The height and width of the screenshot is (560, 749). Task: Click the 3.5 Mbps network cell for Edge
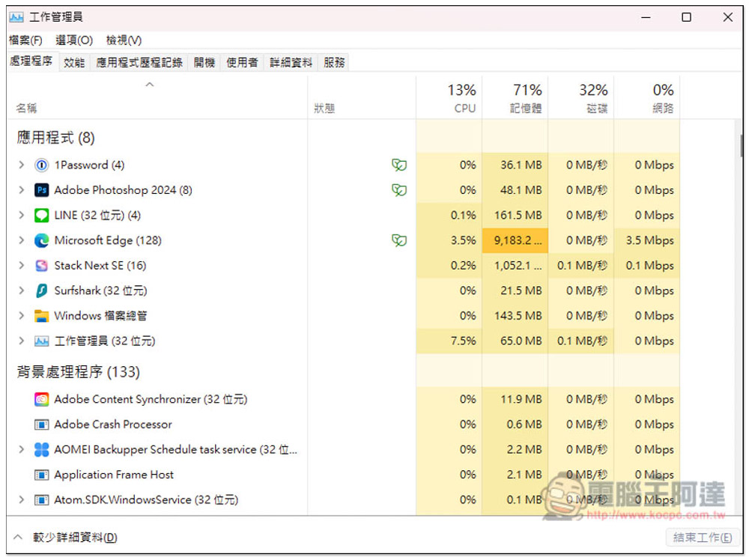coord(647,240)
